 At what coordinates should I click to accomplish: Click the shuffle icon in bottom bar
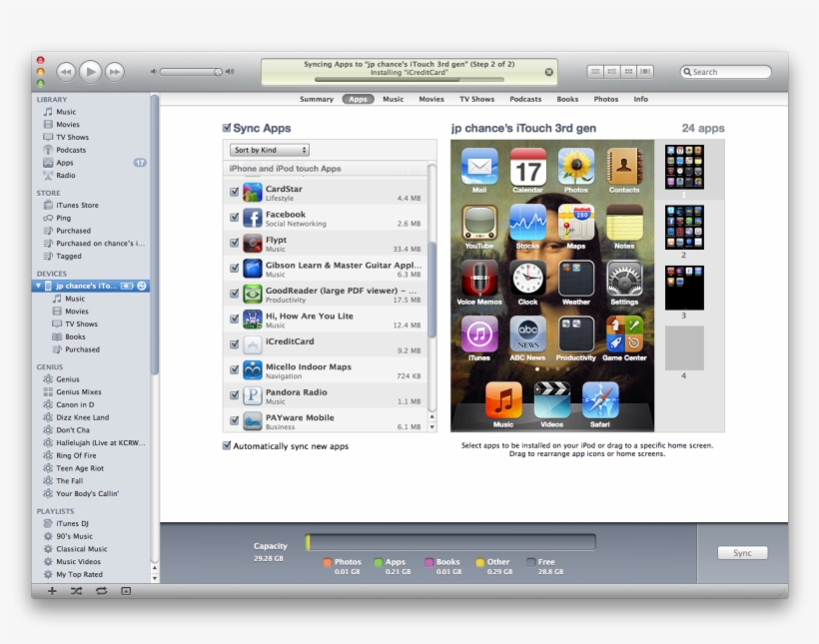click(x=76, y=591)
